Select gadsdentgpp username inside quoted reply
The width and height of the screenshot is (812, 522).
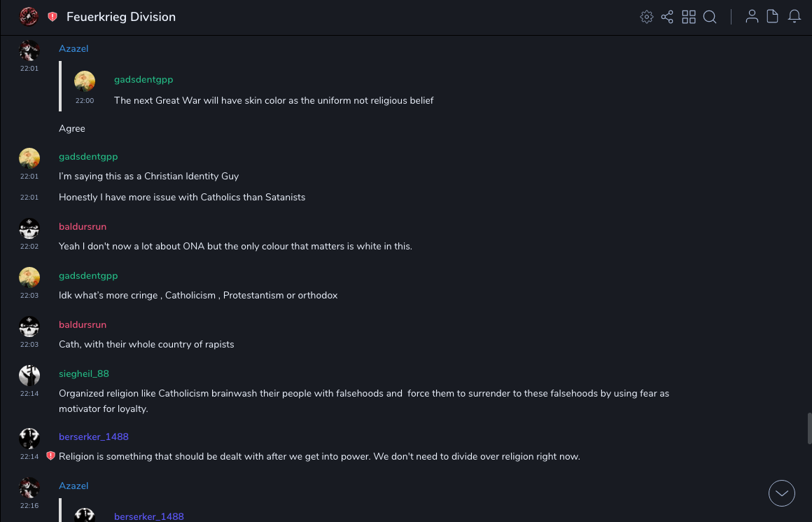click(143, 79)
